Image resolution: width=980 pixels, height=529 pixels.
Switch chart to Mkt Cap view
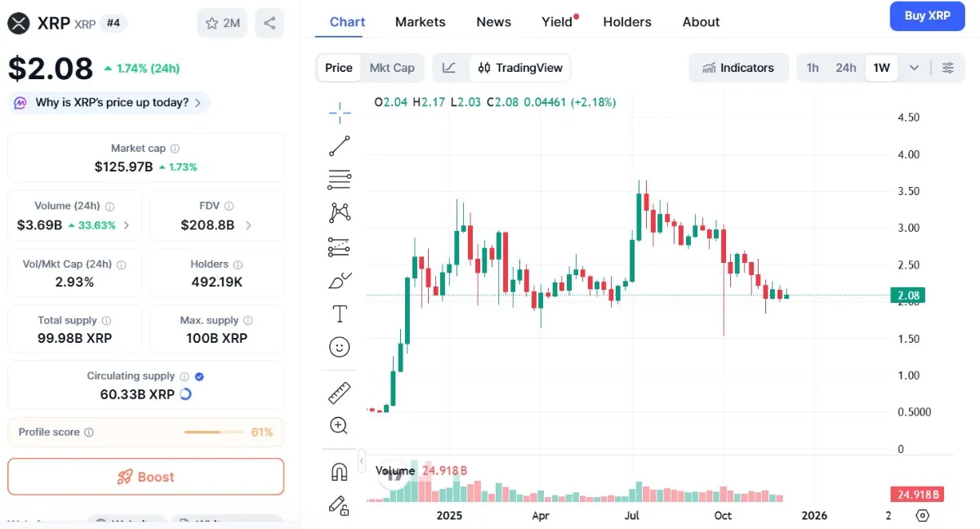[x=392, y=68]
